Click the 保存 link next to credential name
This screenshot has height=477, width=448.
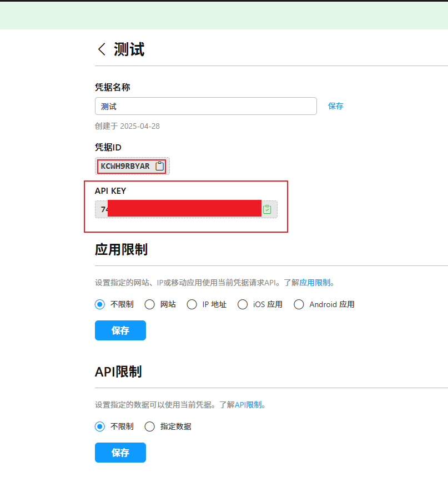pyautogui.click(x=336, y=106)
